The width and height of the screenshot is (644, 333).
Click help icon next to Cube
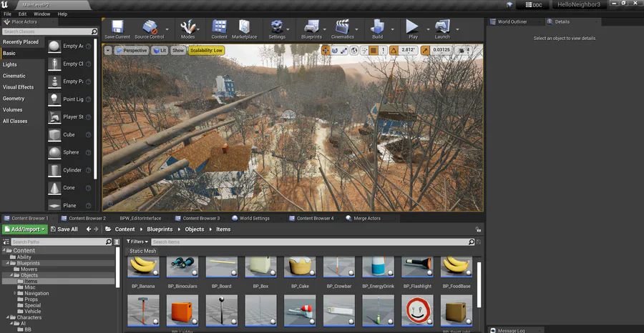pyautogui.click(x=88, y=134)
